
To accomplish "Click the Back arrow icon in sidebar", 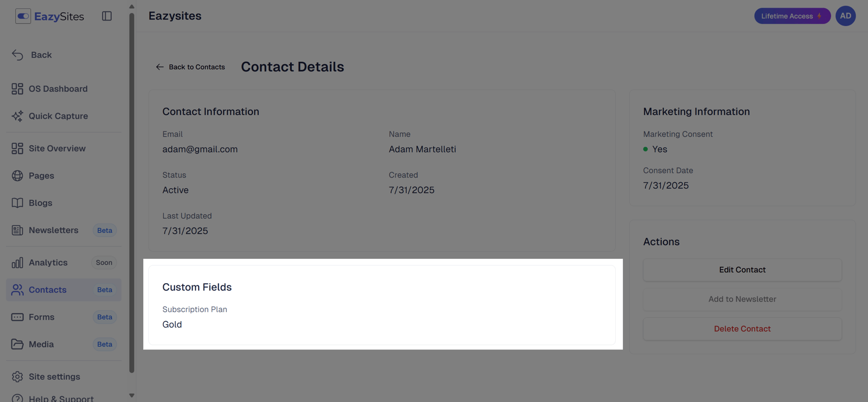I will 17,55.
